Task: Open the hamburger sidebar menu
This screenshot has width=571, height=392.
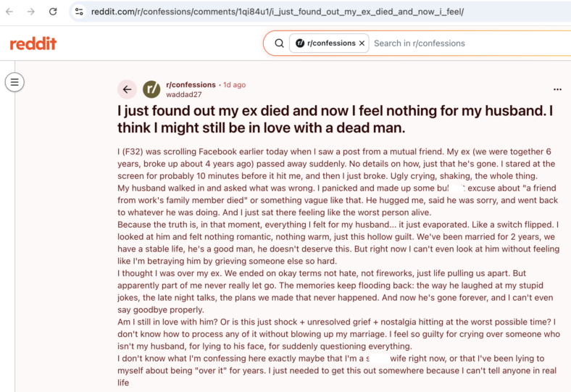Action: (14, 83)
